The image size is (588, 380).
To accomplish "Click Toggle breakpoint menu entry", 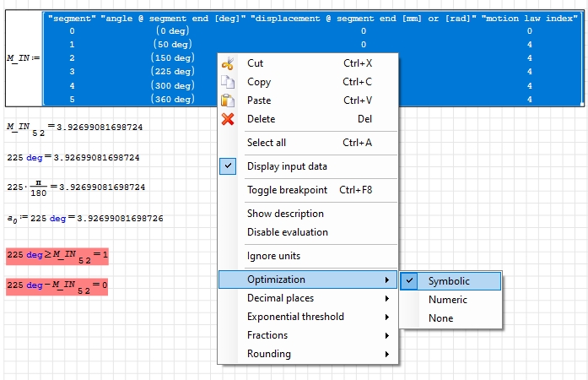I will [287, 190].
